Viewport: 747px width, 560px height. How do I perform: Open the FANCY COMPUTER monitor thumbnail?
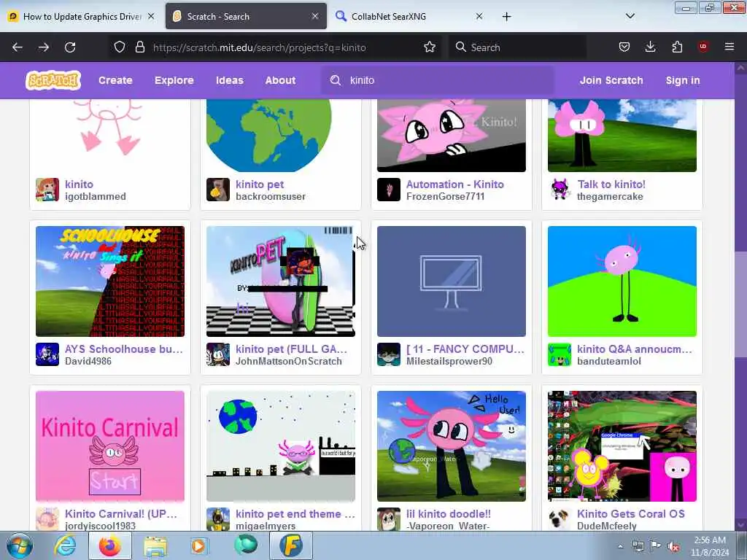coord(451,281)
